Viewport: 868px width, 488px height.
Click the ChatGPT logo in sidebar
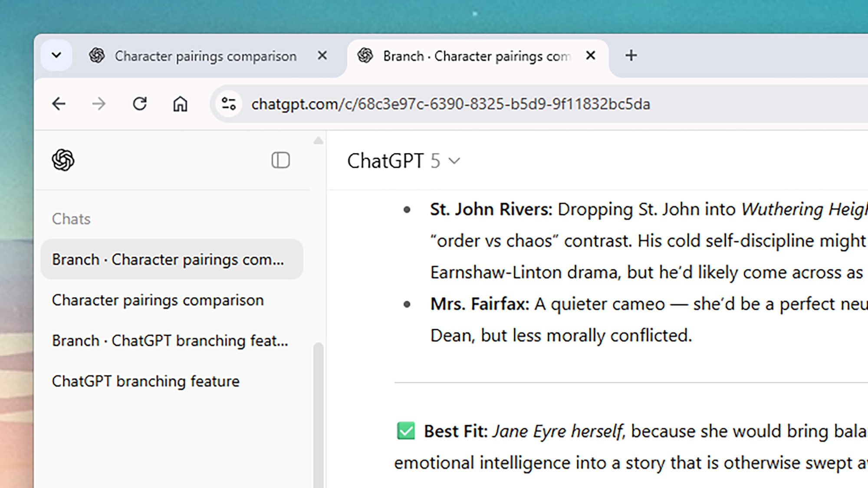pos(63,160)
